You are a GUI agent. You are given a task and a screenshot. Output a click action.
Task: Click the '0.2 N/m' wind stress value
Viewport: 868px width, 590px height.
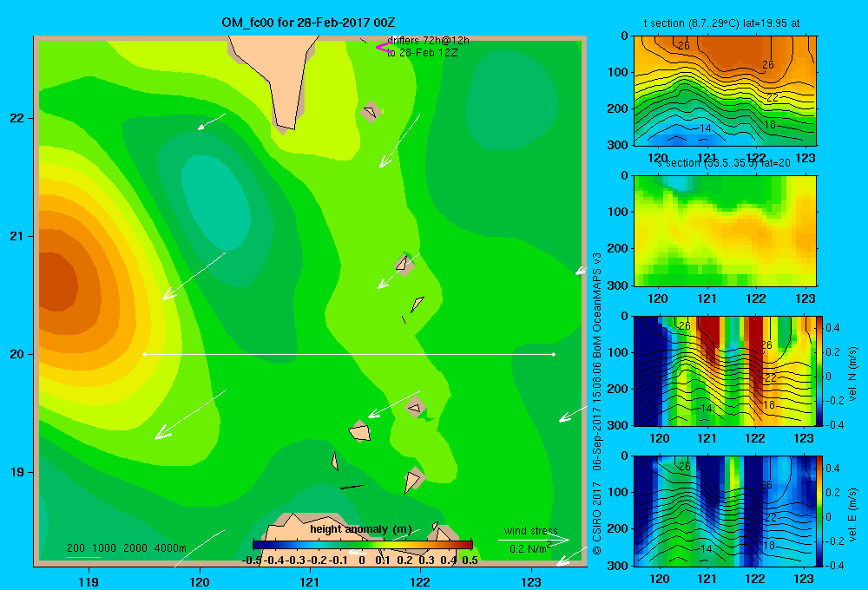tap(528, 549)
